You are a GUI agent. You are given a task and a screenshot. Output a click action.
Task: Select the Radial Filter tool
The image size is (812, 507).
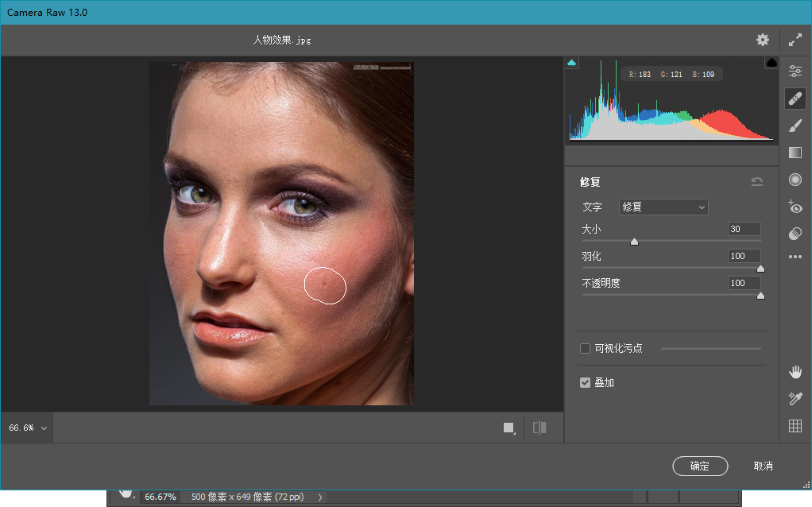(795, 180)
